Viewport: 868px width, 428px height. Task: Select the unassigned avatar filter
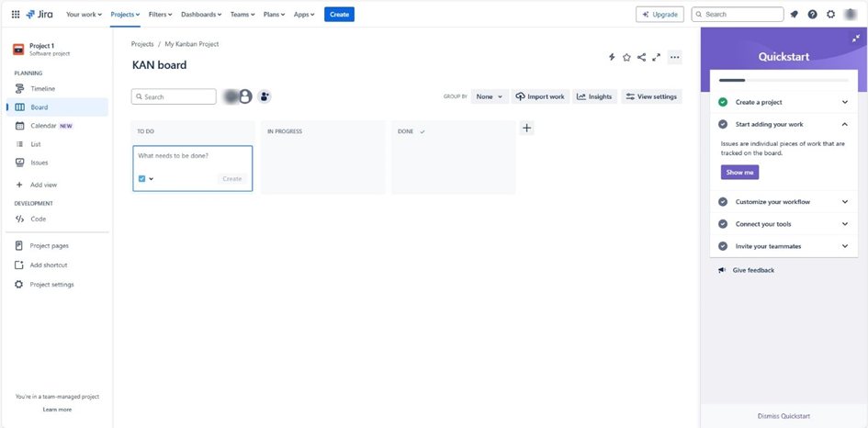(x=245, y=96)
